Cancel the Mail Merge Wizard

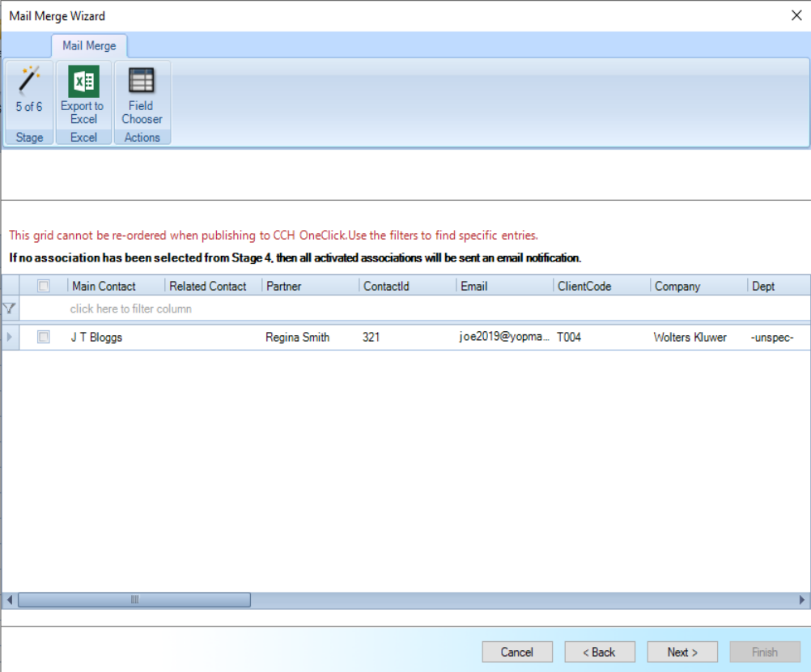pos(517,652)
